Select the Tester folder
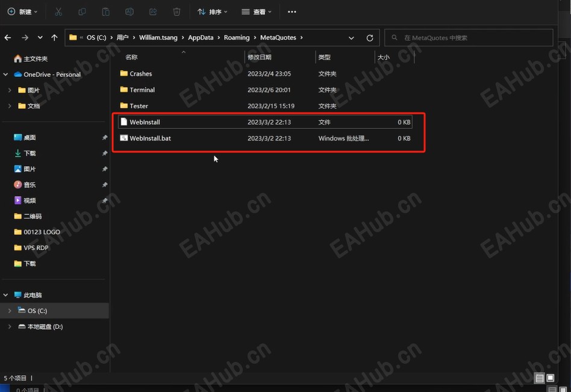 tap(266, 106)
